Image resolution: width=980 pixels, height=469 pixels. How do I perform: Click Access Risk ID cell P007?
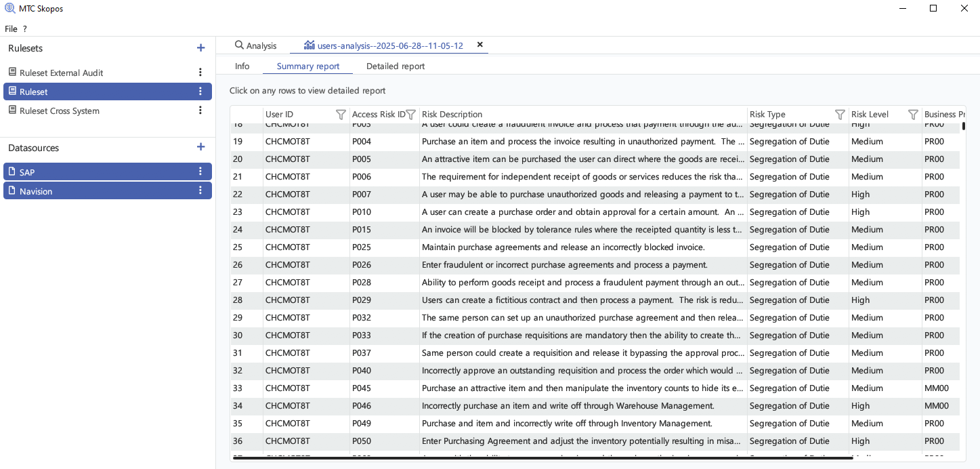385,195
